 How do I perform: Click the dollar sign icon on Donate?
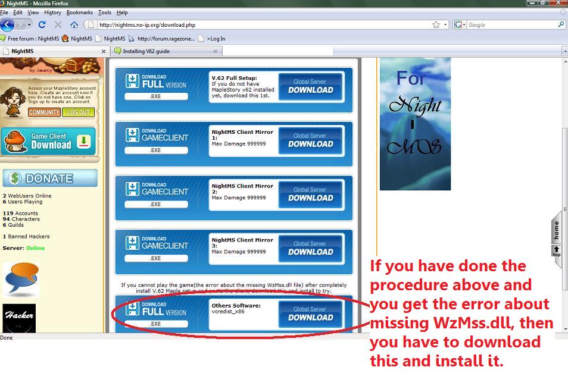click(x=15, y=178)
